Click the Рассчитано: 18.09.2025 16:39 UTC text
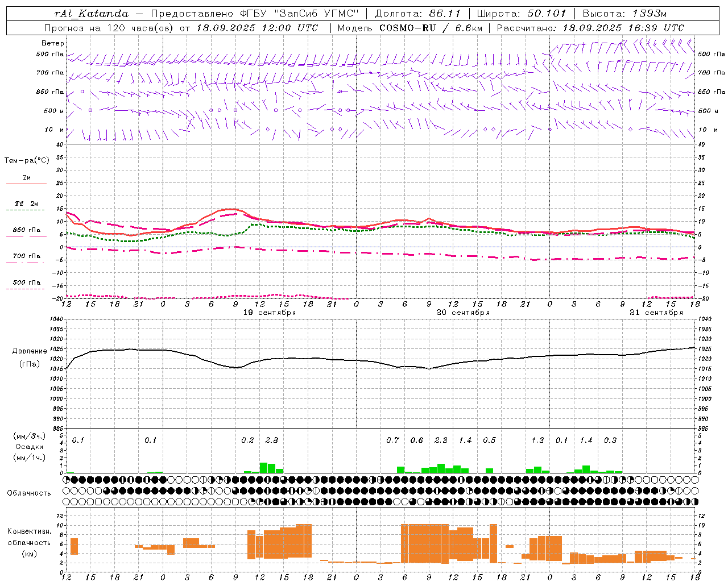Screen dimensions: 728x582 590,28
